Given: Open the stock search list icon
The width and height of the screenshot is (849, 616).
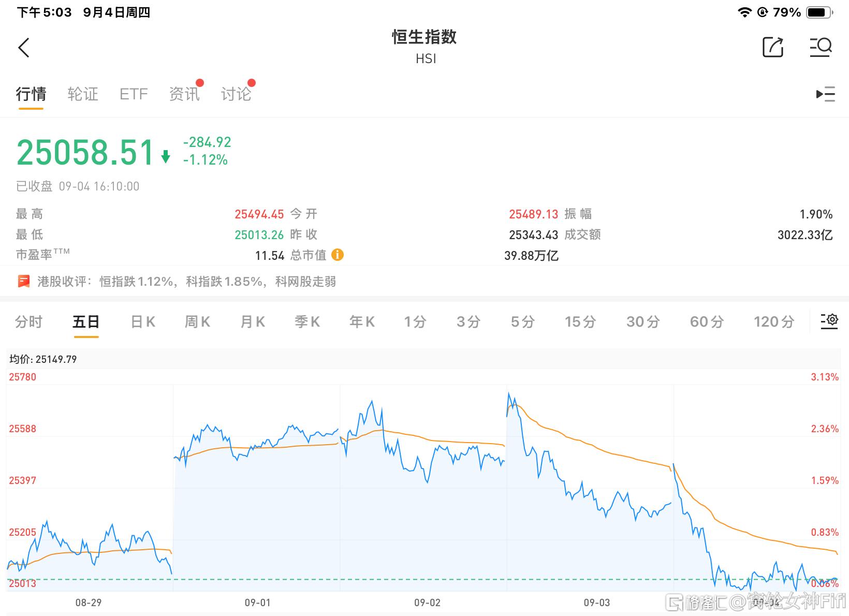Looking at the screenshot, I should pyautogui.click(x=821, y=47).
